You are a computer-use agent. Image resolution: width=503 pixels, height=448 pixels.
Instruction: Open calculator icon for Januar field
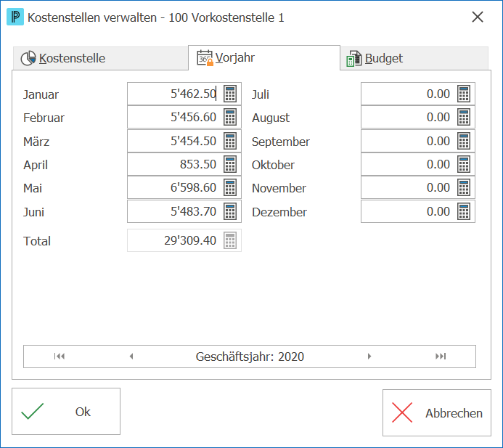pyautogui.click(x=230, y=94)
